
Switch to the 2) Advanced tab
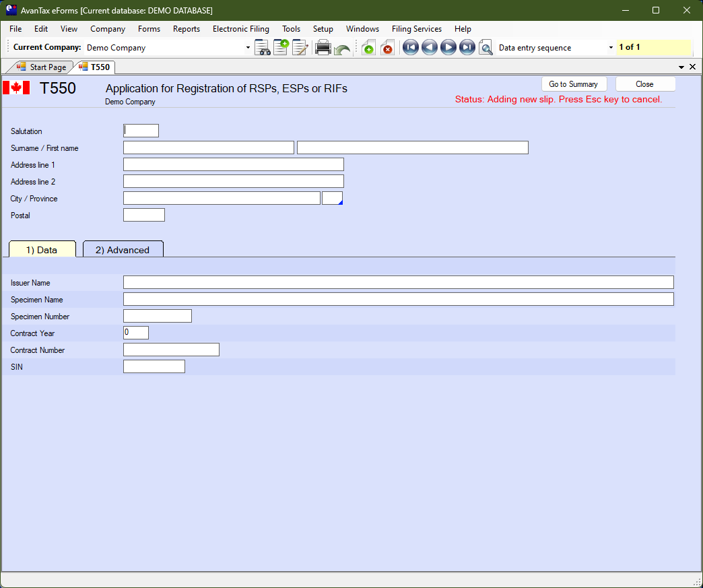tap(123, 250)
